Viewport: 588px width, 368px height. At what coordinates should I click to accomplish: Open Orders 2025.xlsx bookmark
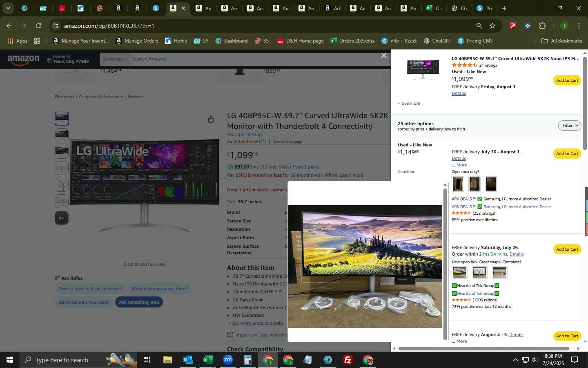[352, 41]
